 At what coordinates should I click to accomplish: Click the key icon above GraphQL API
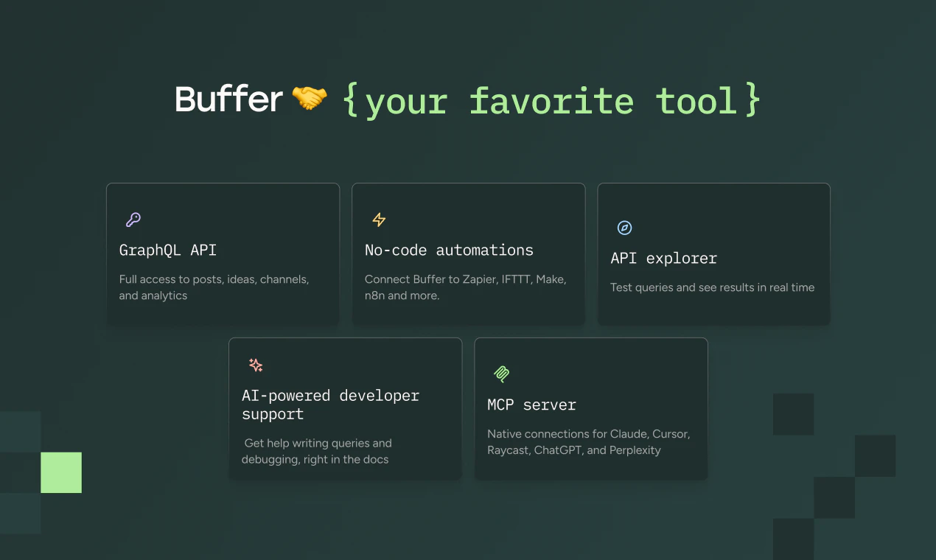click(133, 220)
